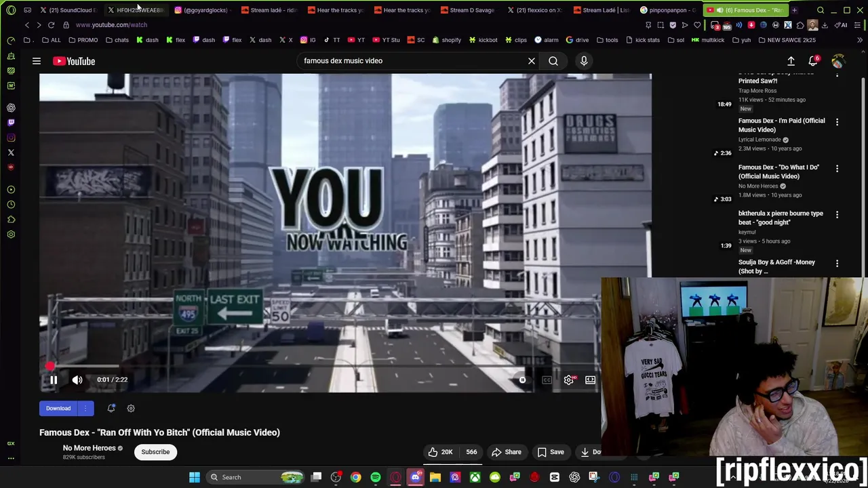Open the Instagram icon in Opera sidebar
The image size is (868, 488).
[11, 138]
